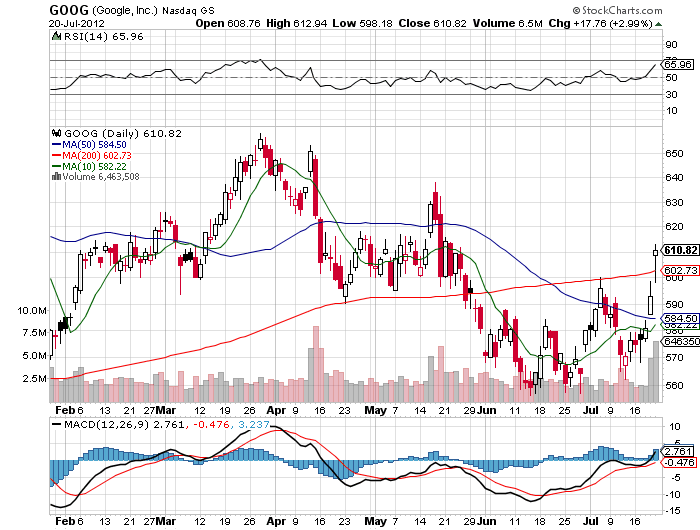Click the (Google, Inc.) company name
Screen dimensions: 700x530
tap(125, 10)
